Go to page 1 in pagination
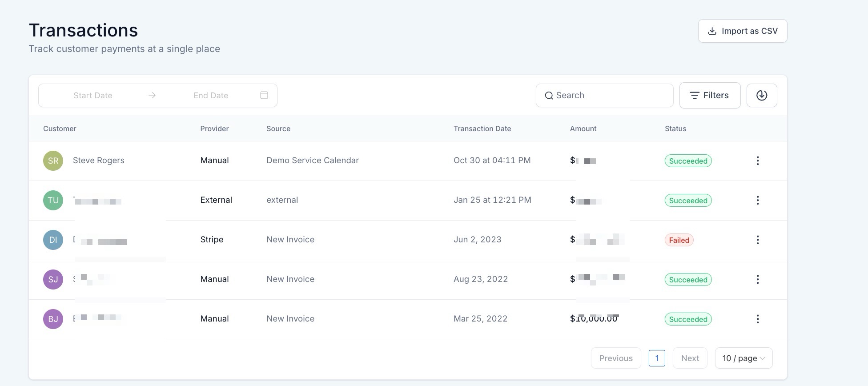The width and height of the screenshot is (868, 386). [656, 358]
